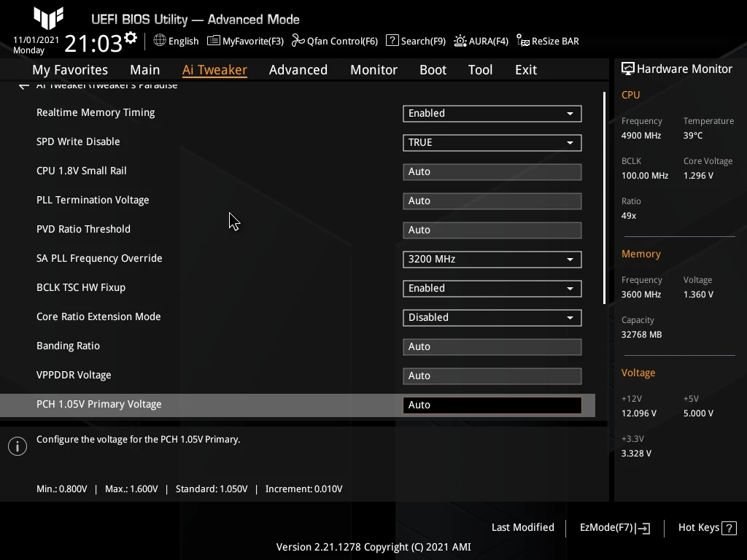Screen dimensions: 747x560
Task: Click the 4900 MHz CPU frequency value
Action: tap(641, 136)
